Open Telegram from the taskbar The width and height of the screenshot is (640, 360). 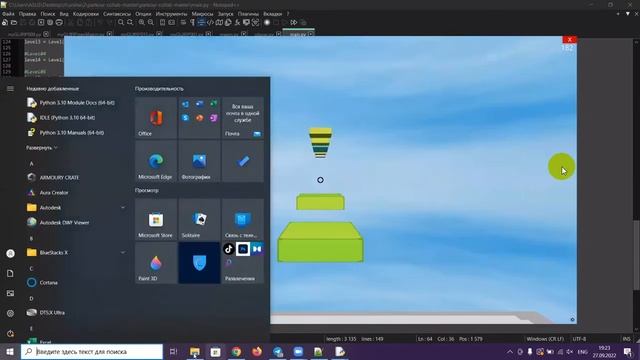[x=278, y=351]
